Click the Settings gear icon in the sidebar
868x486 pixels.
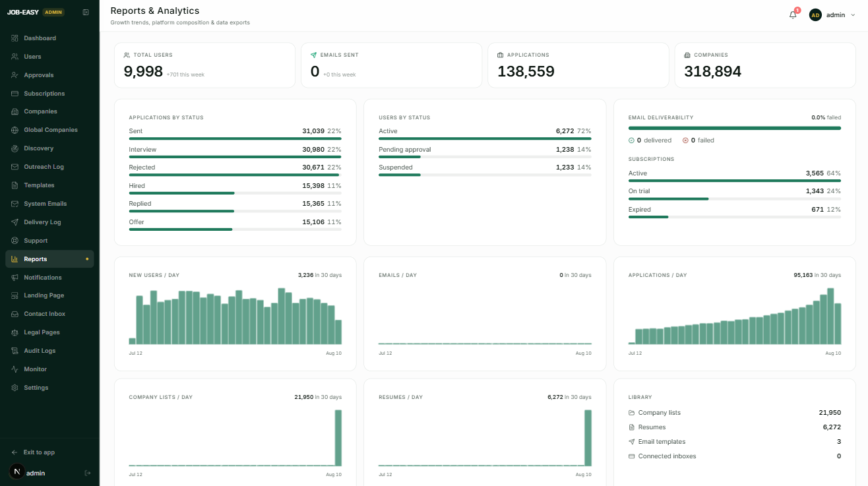pyautogui.click(x=15, y=388)
